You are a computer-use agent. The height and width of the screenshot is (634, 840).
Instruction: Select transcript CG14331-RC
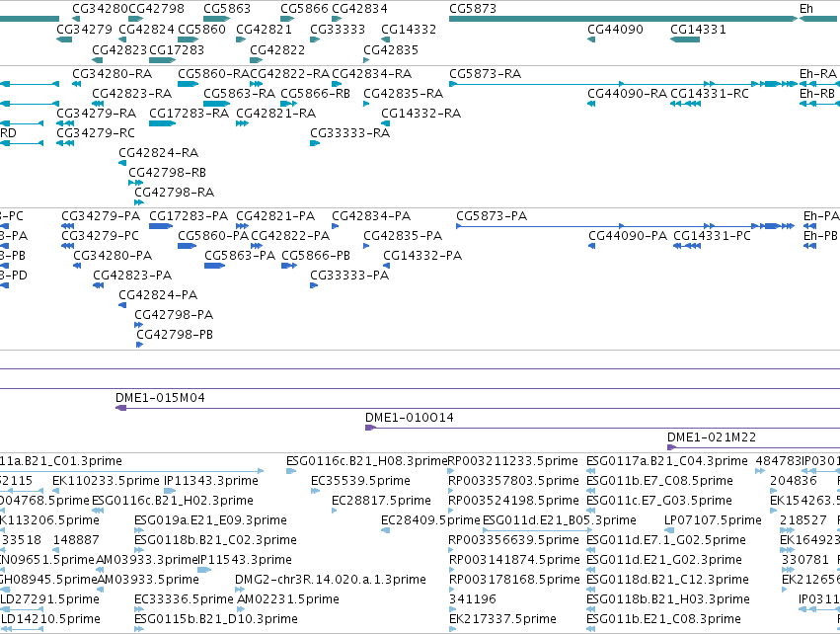[x=710, y=93]
